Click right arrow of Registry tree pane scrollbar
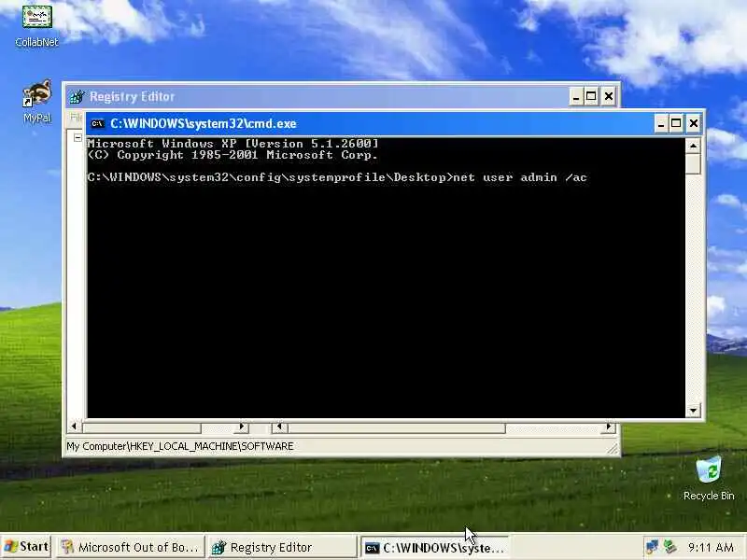This screenshot has width=747, height=560. click(x=242, y=427)
